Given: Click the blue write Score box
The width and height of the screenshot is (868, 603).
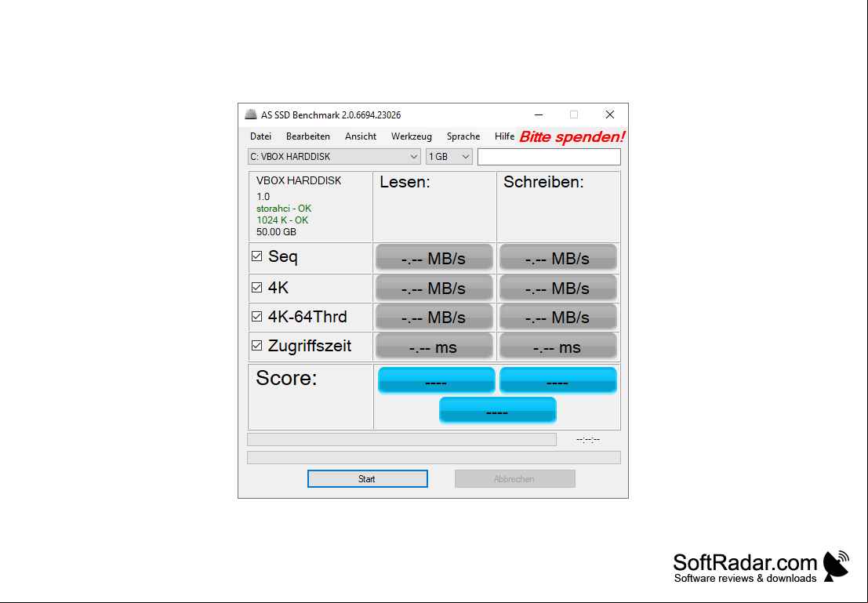Looking at the screenshot, I should coord(558,380).
